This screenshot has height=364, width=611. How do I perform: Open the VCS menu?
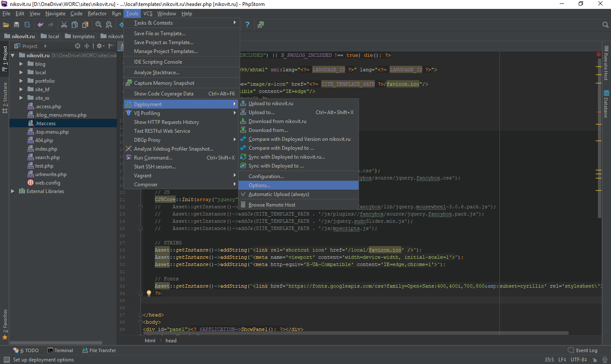[148, 14]
